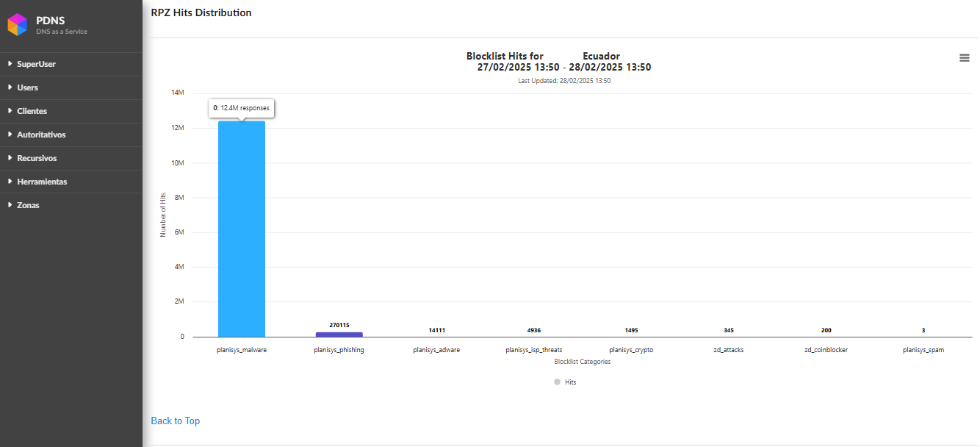
Task: Click the 12.4M responses tooltip
Action: 242,108
